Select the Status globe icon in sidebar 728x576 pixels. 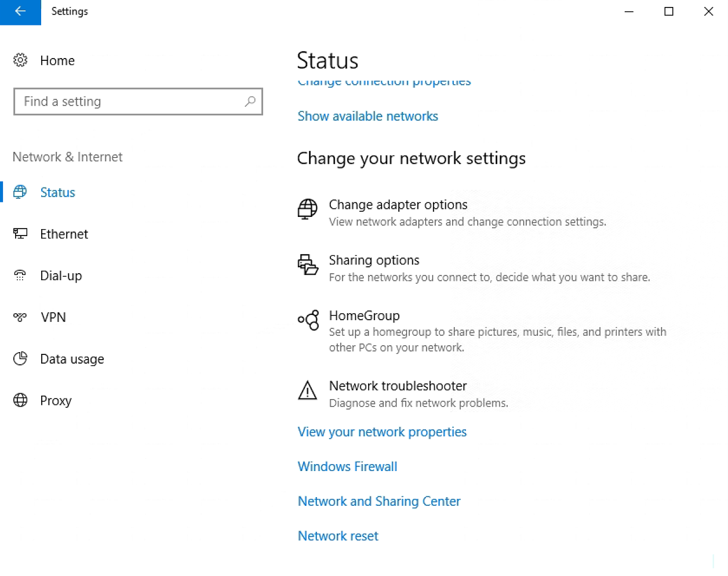click(20, 192)
